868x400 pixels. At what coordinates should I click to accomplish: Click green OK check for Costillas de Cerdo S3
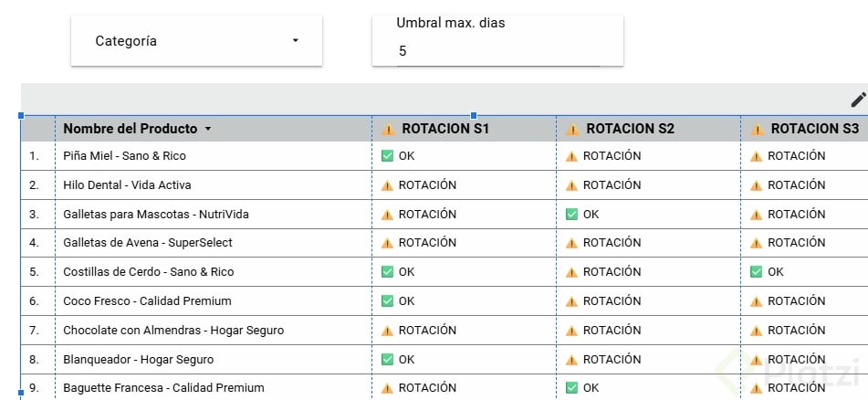[757, 271]
